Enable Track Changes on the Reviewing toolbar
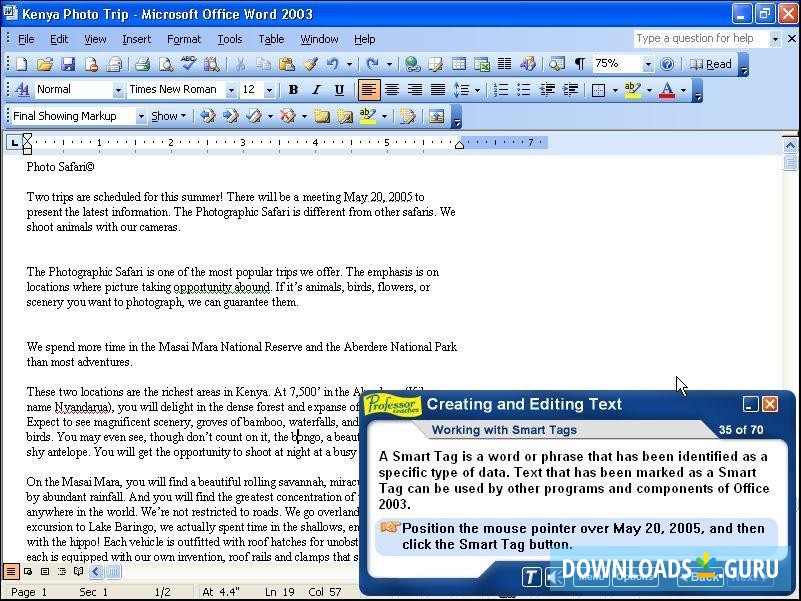Screen dimensions: 801x601 pos(409,116)
